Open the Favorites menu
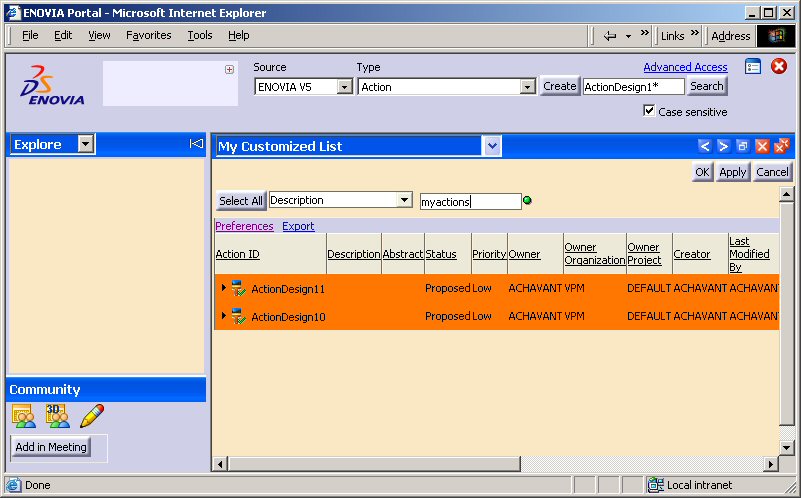The width and height of the screenshot is (801, 498). coord(149,35)
